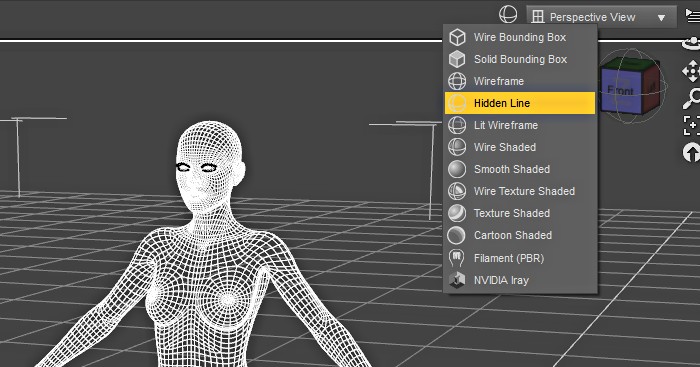700x367 pixels.
Task: Select the Wireframe draw style
Action: pos(521,81)
